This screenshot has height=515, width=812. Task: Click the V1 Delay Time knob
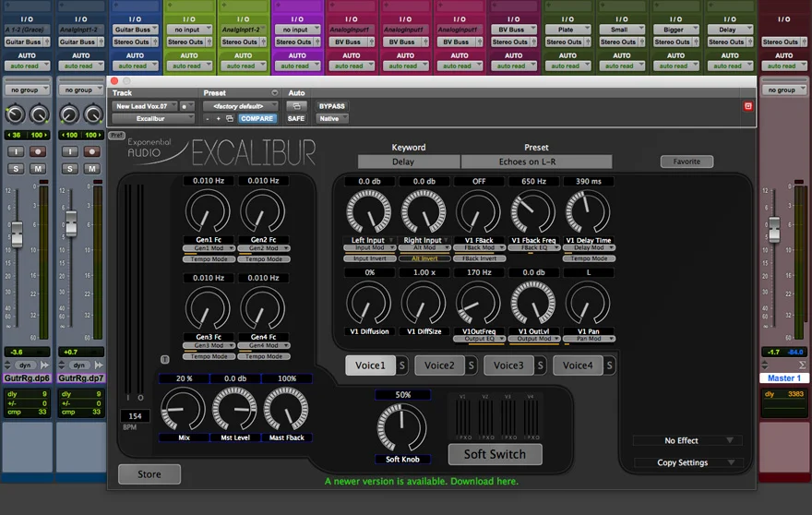[588, 212]
